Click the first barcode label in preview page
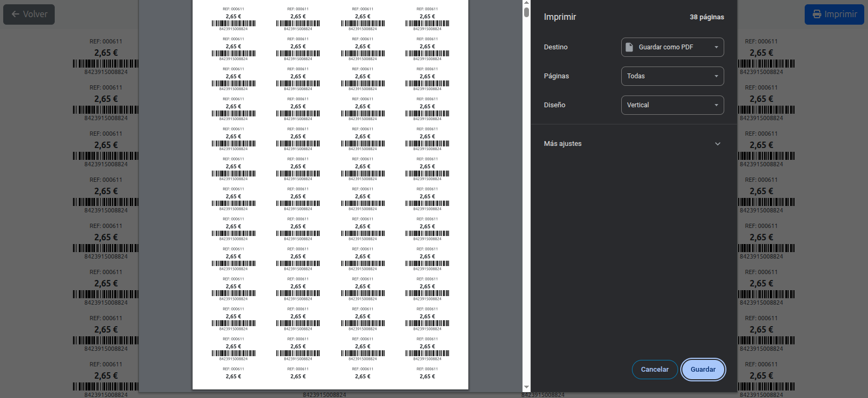Image resolution: width=868 pixels, height=398 pixels. [233, 19]
